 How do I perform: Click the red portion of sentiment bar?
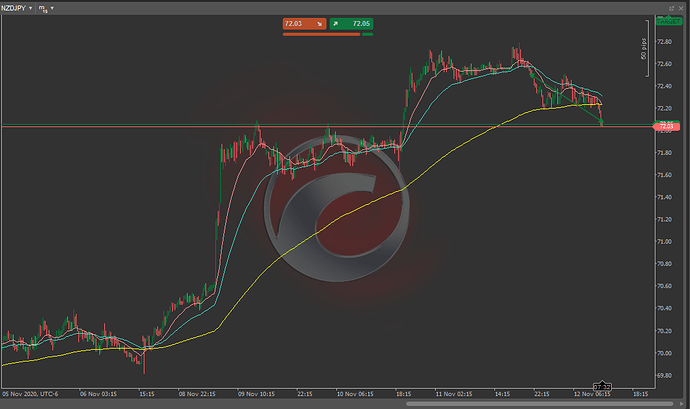pyautogui.click(x=320, y=33)
